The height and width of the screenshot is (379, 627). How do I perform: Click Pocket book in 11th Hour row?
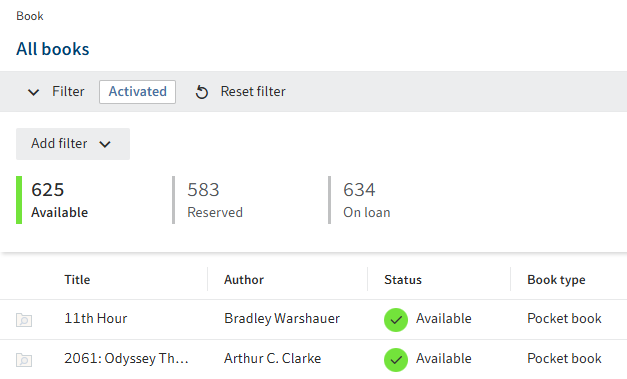pyautogui.click(x=564, y=319)
